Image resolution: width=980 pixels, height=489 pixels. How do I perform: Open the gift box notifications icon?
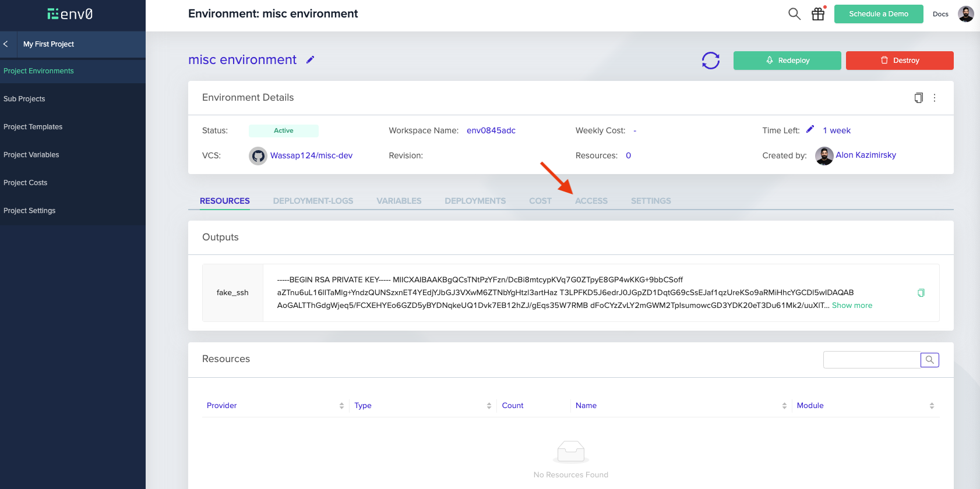(818, 14)
